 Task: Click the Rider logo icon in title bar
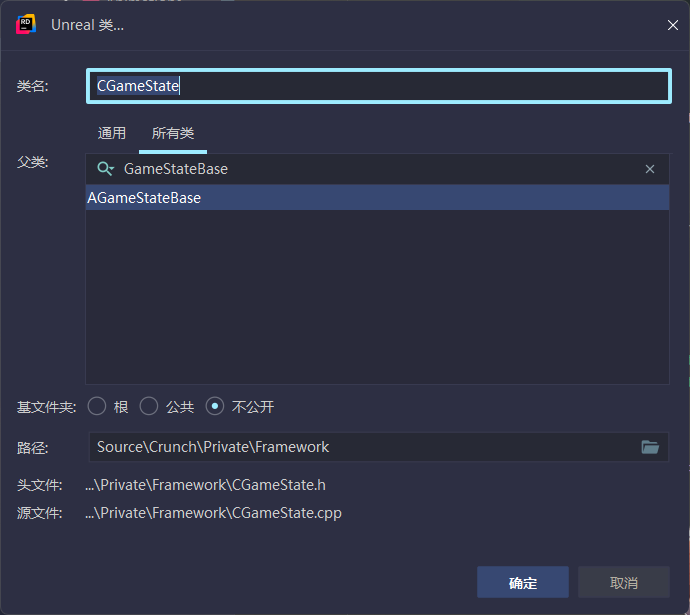coord(26,25)
